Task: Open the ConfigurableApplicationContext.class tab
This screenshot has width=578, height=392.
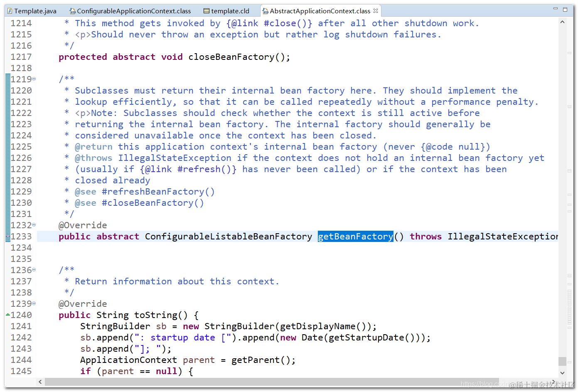Action: pyautogui.click(x=130, y=11)
